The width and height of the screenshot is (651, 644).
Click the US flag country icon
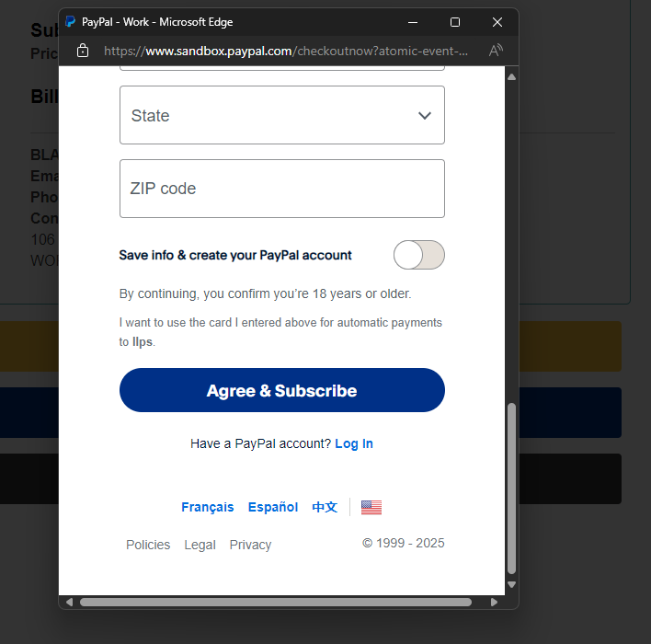(x=371, y=507)
